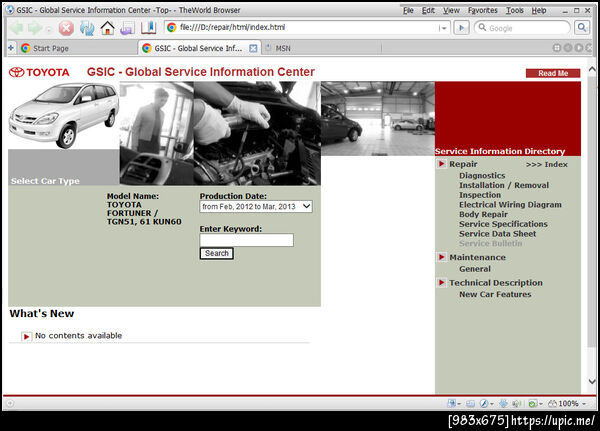Open the Maintenance section link

coord(477,257)
